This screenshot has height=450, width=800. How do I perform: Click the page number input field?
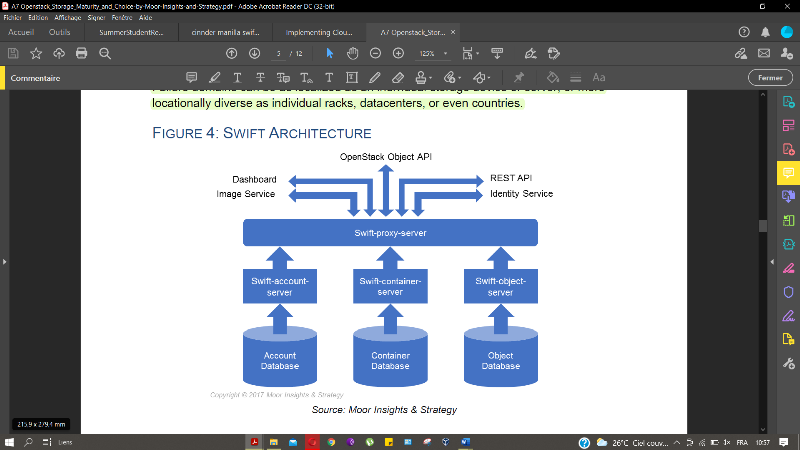coord(279,53)
